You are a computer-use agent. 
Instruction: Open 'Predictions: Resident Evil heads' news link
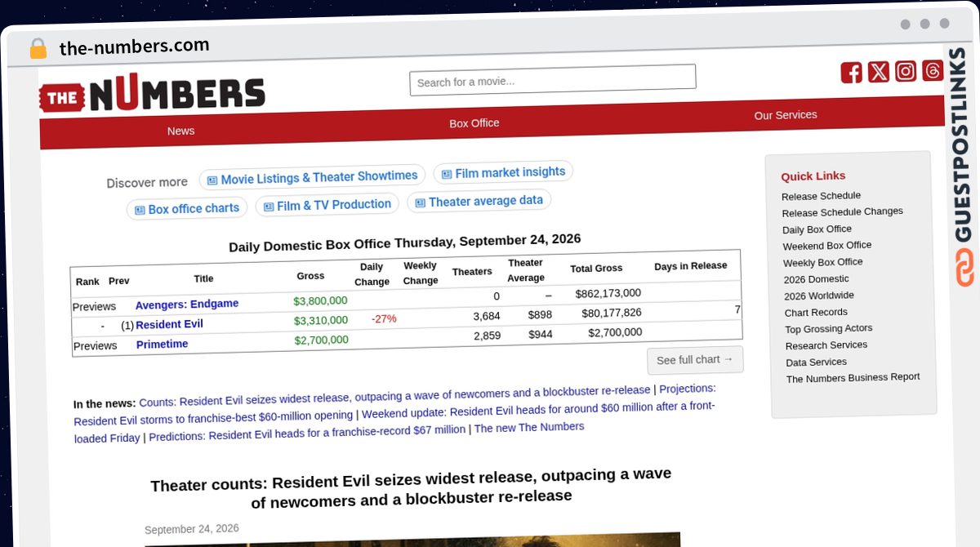point(307,433)
